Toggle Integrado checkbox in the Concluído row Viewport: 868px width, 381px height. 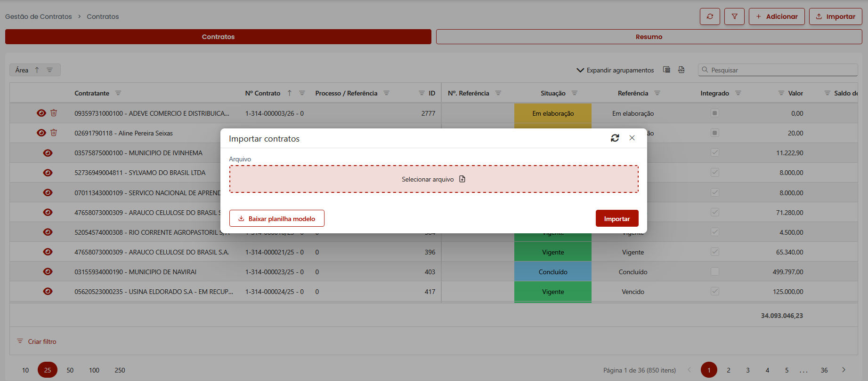point(714,271)
